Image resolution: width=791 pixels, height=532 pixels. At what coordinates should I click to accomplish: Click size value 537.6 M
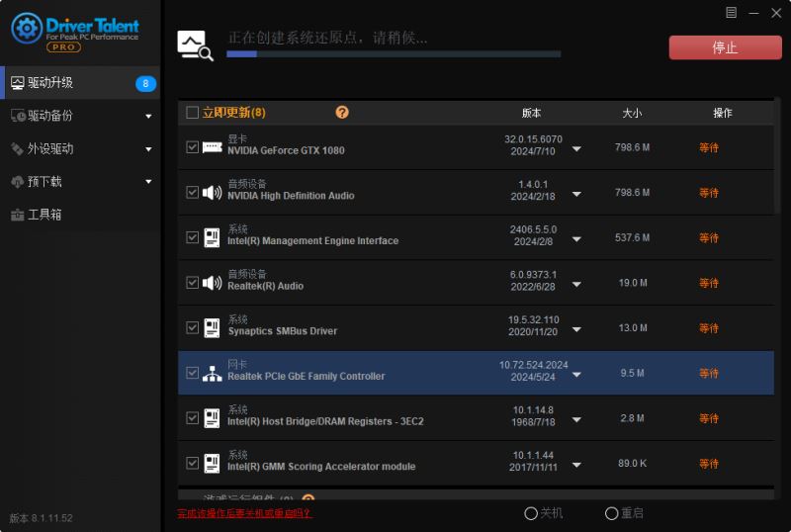pyautogui.click(x=632, y=237)
